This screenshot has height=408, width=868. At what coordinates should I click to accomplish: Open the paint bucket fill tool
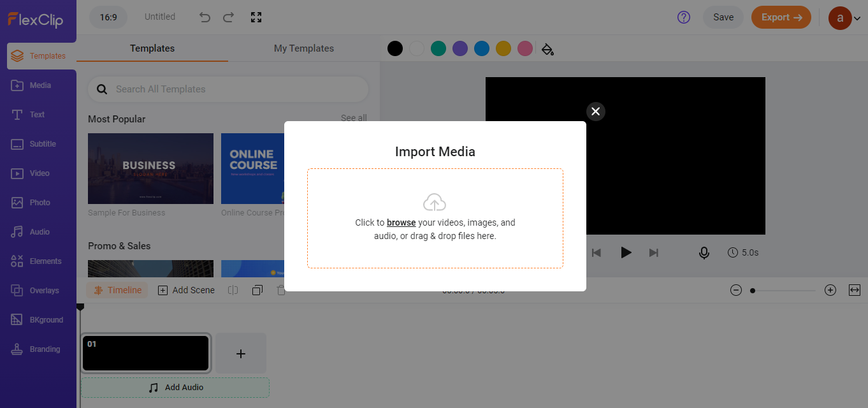(x=547, y=49)
